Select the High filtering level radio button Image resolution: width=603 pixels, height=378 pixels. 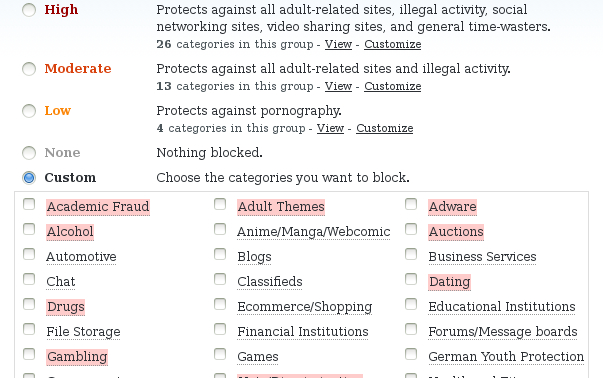(x=29, y=10)
